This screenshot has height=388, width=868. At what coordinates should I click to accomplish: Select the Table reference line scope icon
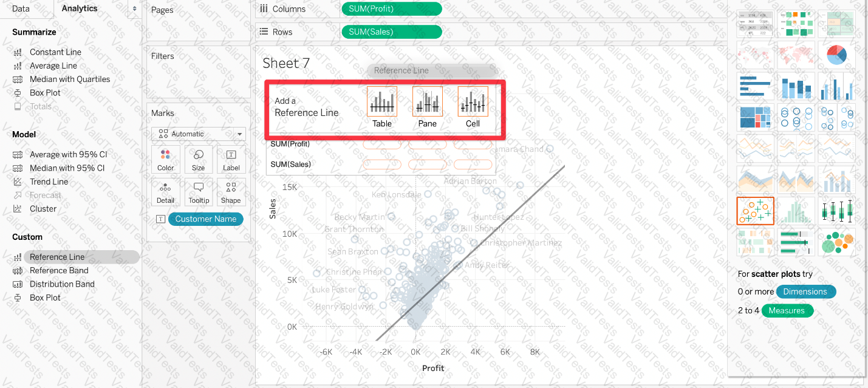point(382,101)
